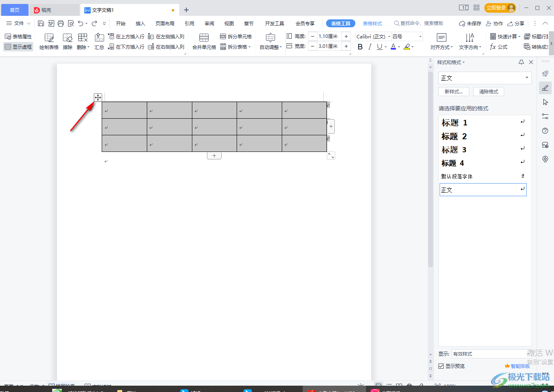This screenshot has width=554, height=392.
Task: Add row with plus button below table
Action: click(214, 156)
